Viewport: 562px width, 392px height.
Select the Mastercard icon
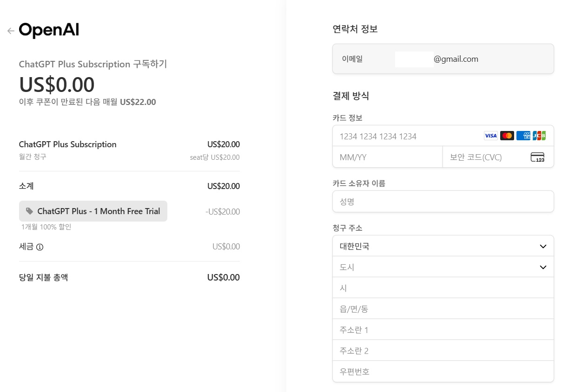click(507, 136)
